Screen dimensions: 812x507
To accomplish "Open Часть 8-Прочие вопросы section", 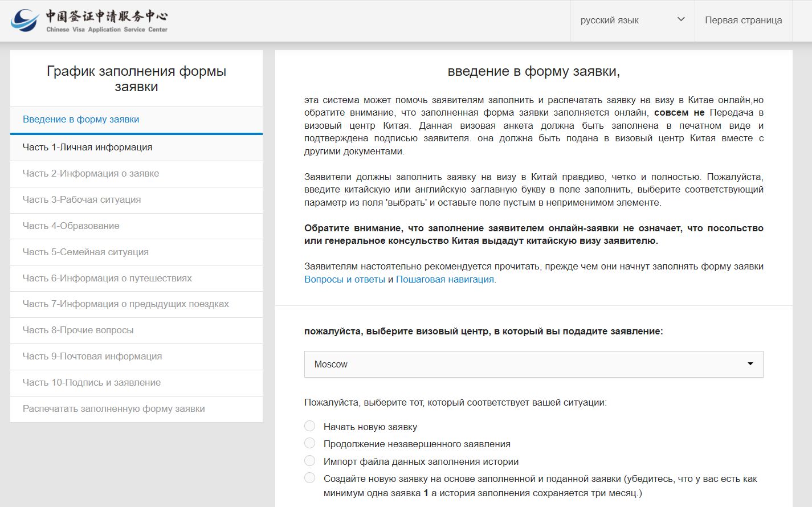I will pos(78,330).
